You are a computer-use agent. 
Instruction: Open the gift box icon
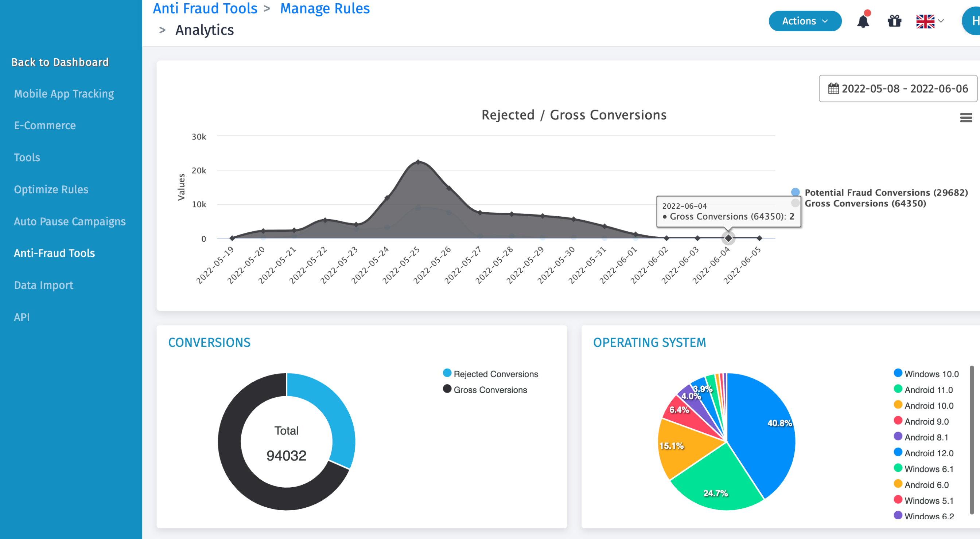click(x=894, y=21)
